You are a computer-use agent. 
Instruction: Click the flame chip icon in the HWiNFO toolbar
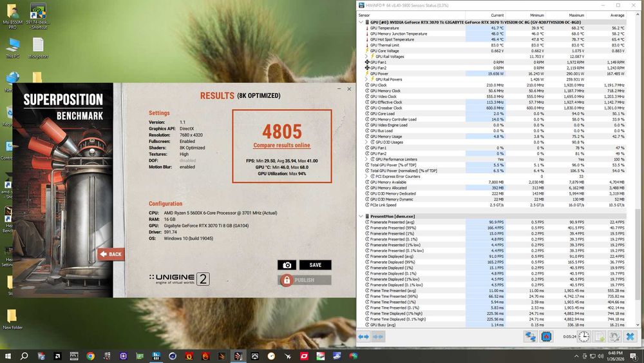click(x=546, y=337)
